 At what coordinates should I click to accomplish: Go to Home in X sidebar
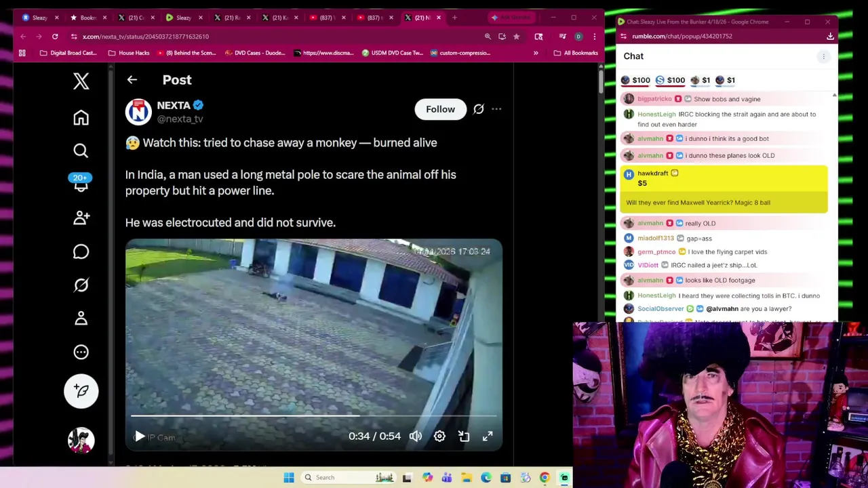(x=81, y=118)
